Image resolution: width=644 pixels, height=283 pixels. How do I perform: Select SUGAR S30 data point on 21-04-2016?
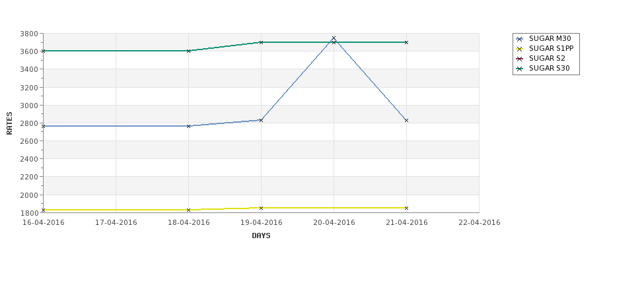(x=406, y=42)
